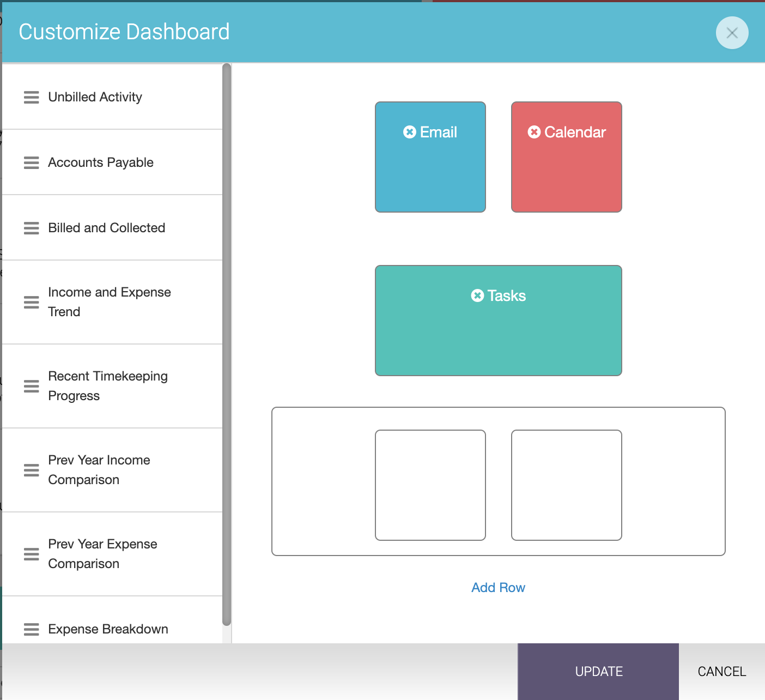The width and height of the screenshot is (765, 700).
Task: Remove the Email widget using its X icon
Action: pos(410,132)
